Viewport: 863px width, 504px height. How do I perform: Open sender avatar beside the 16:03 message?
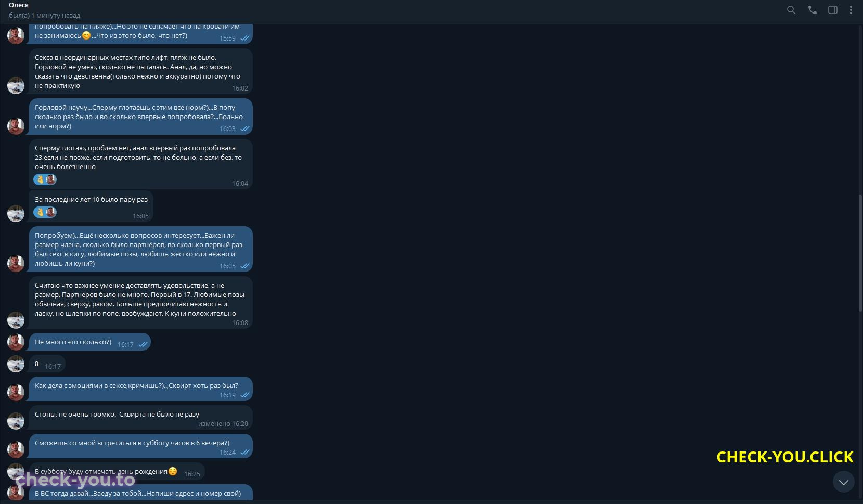click(x=16, y=126)
